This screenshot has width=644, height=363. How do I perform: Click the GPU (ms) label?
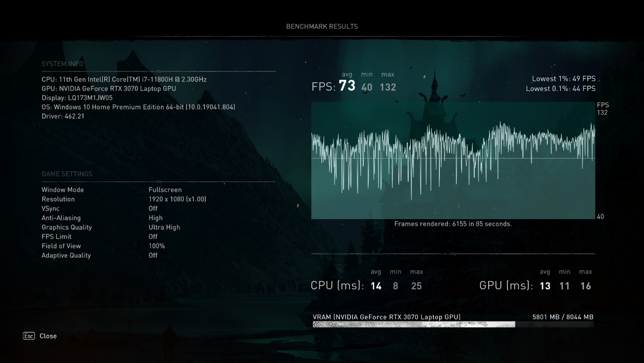(506, 286)
